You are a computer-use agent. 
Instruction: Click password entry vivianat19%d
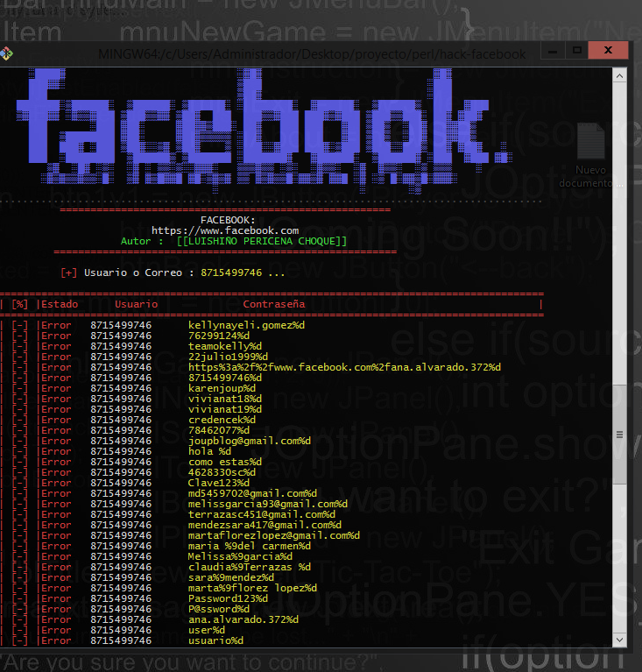225,409
